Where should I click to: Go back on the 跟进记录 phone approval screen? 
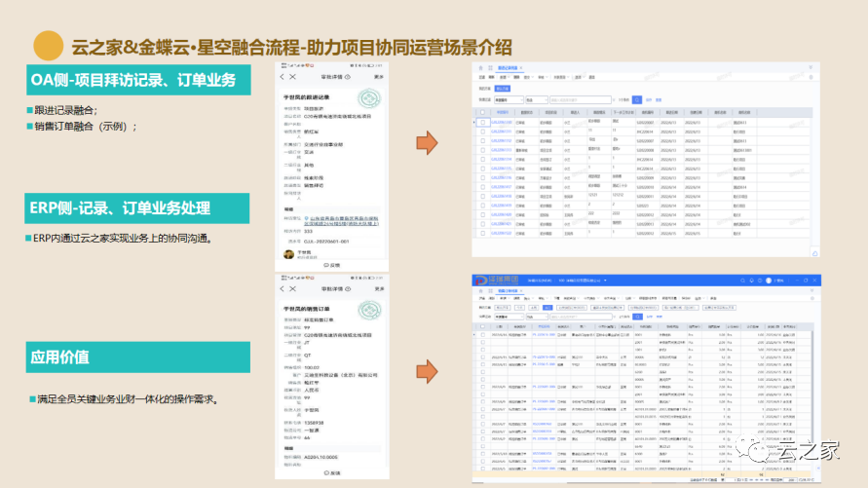(x=283, y=77)
